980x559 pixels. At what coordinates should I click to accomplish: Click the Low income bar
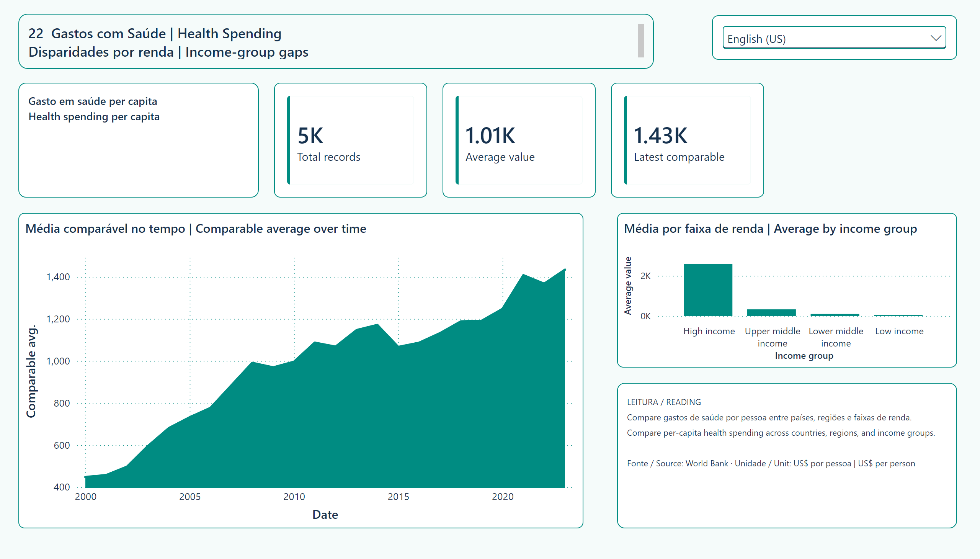pos(898,315)
